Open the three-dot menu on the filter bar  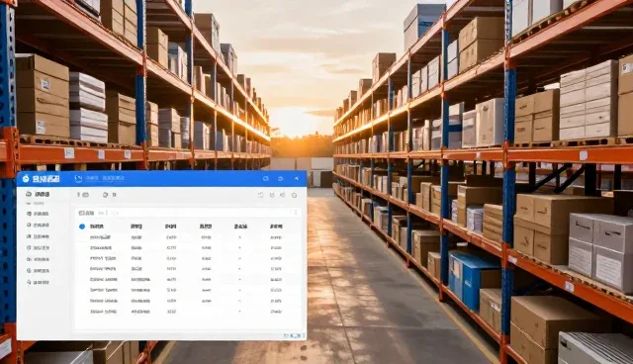pos(296,213)
